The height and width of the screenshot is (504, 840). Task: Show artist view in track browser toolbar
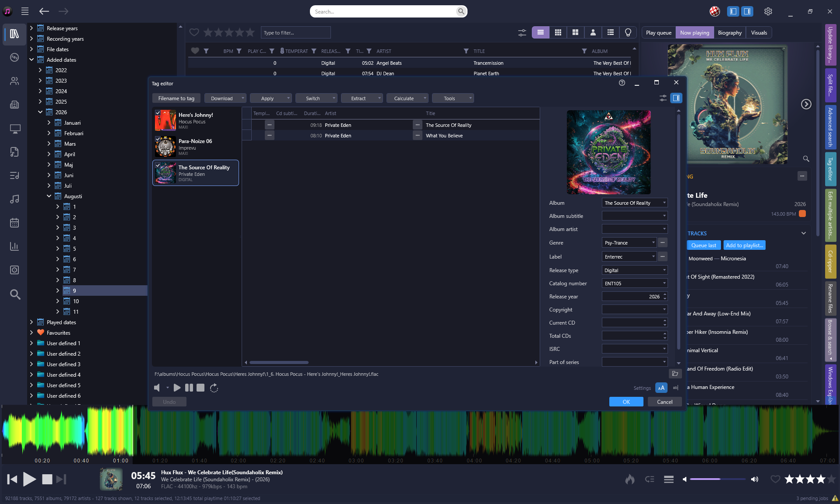point(593,32)
